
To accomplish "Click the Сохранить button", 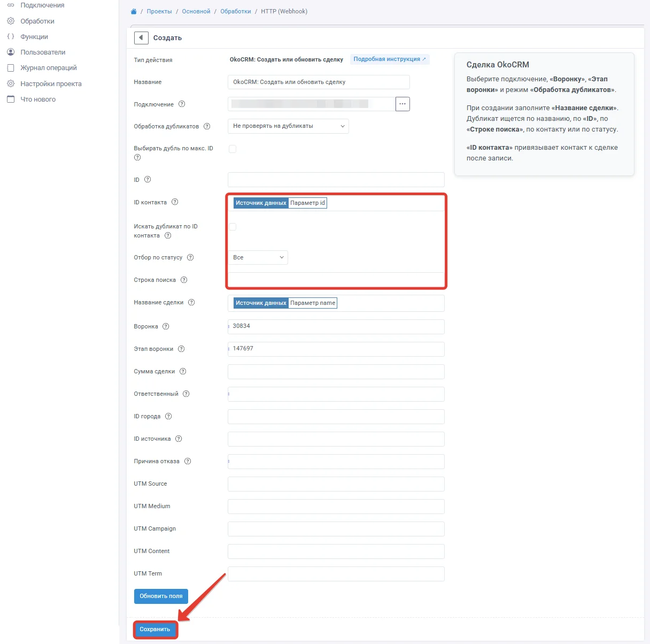I will point(155,630).
